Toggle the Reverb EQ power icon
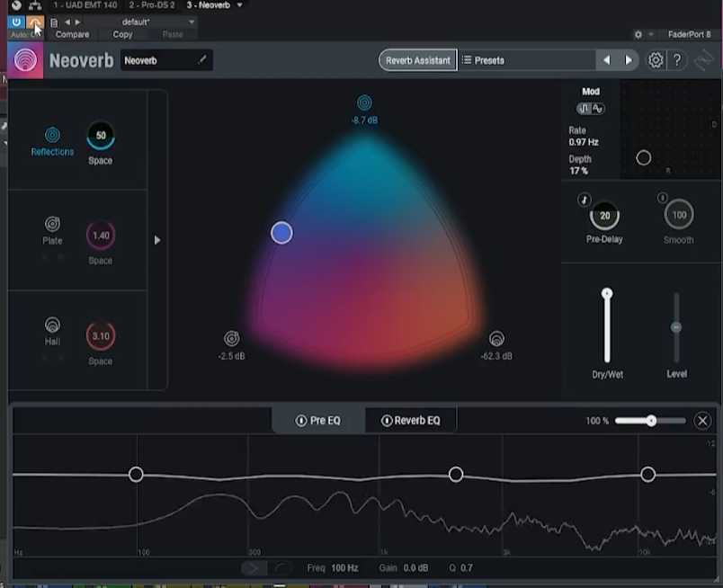This screenshot has height=588, width=723. [x=387, y=420]
